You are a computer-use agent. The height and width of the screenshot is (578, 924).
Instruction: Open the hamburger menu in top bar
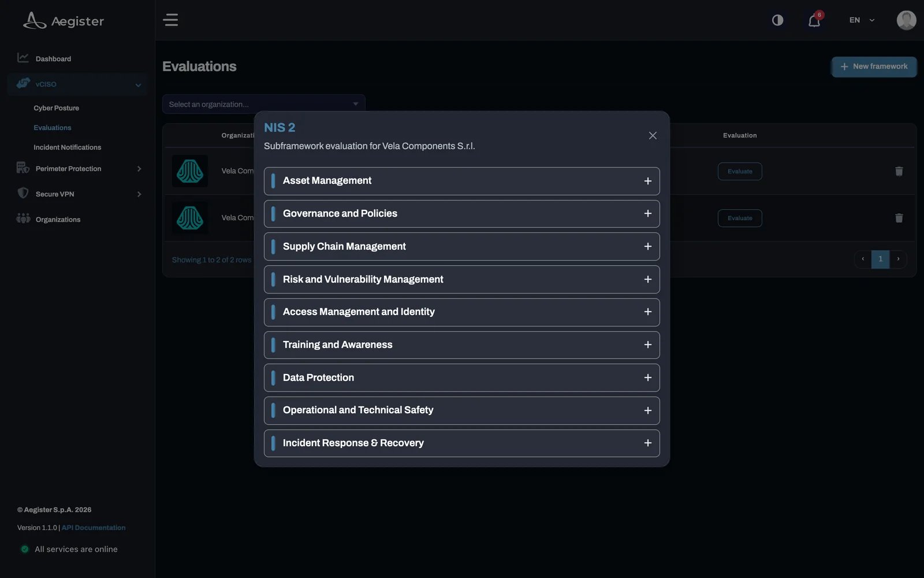(170, 20)
